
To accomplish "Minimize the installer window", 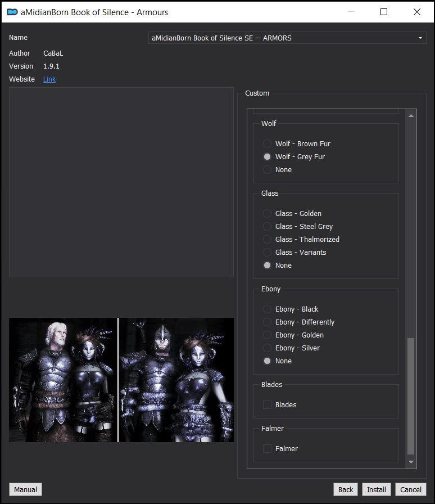I will tap(351, 12).
